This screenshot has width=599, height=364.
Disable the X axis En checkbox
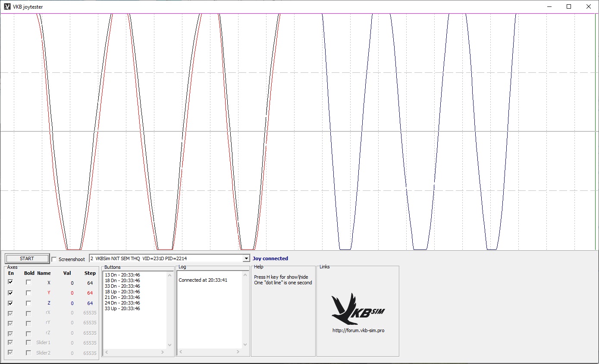10,282
